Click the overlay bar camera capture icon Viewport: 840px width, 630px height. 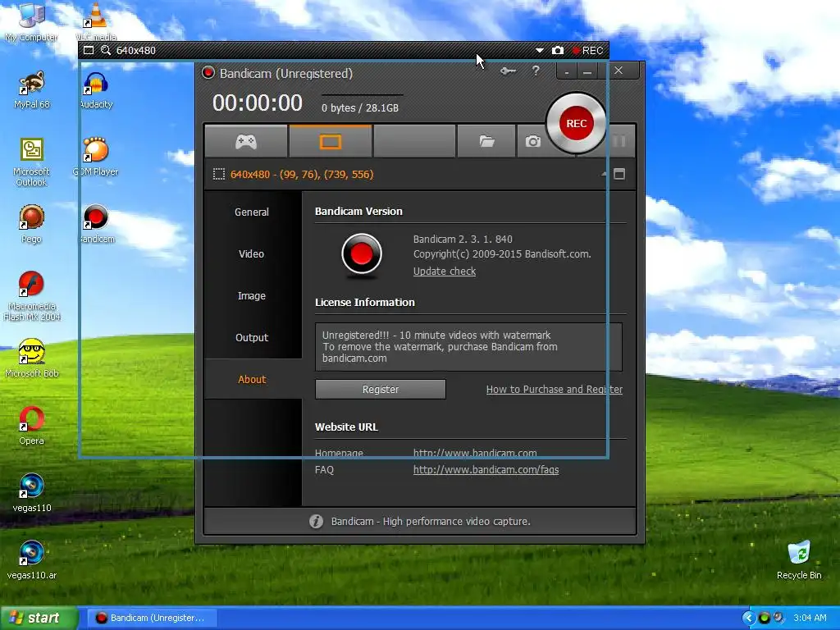[x=558, y=50]
